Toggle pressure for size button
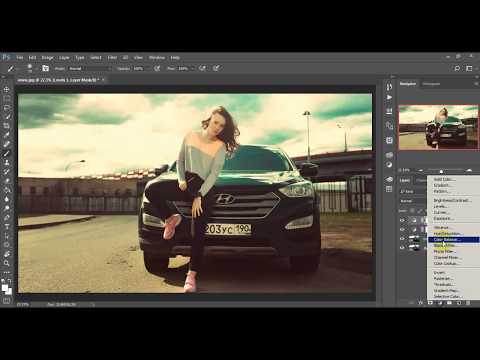Viewport: 480px width, 360px height. (x=216, y=68)
